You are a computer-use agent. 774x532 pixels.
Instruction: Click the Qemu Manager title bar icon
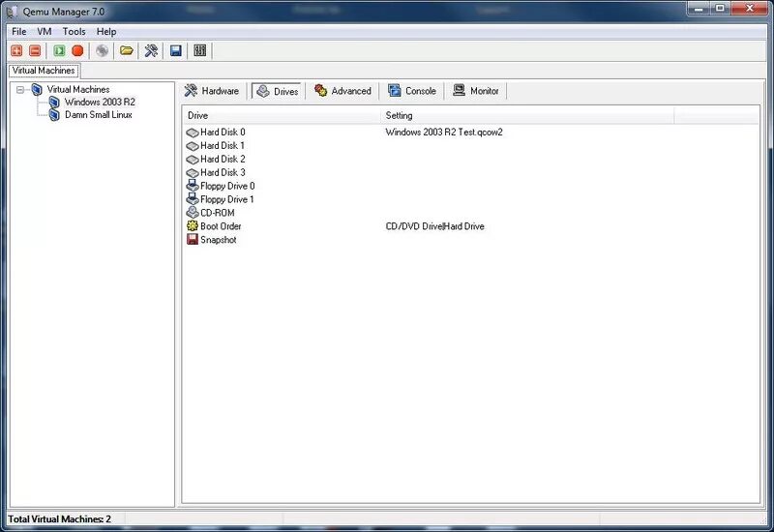pyautogui.click(x=12, y=12)
